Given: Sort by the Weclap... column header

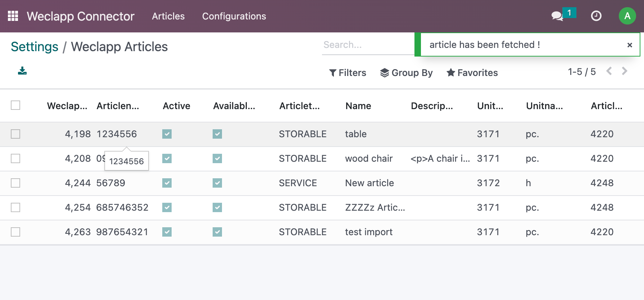Looking at the screenshot, I should pos(67,106).
